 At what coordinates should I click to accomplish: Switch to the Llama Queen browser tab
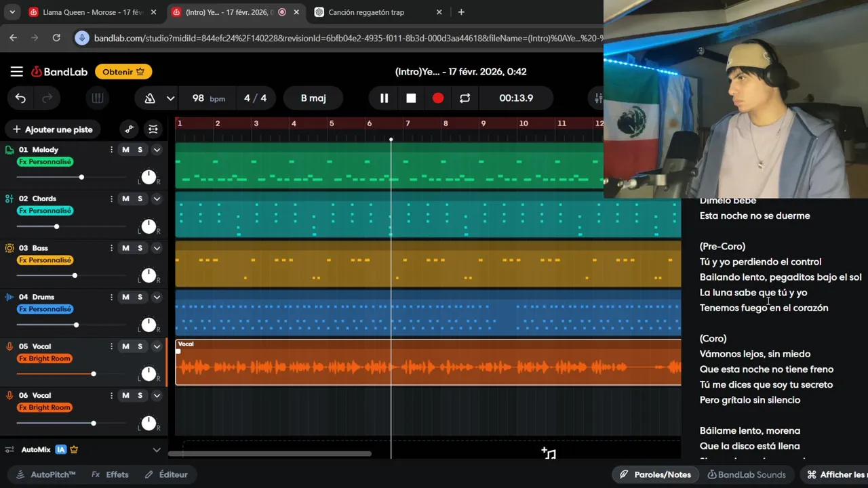[92, 12]
